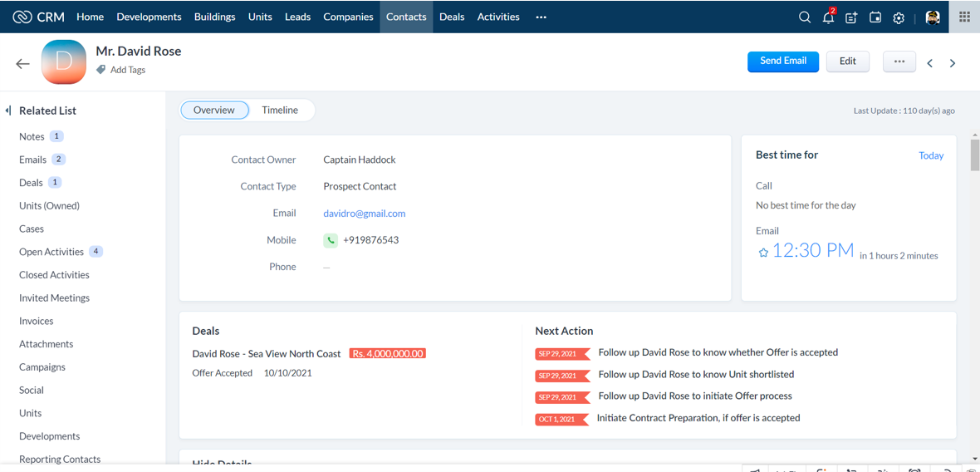The height and width of the screenshot is (472, 980).
Task: Open the Deals tab in navigation
Action: click(452, 17)
